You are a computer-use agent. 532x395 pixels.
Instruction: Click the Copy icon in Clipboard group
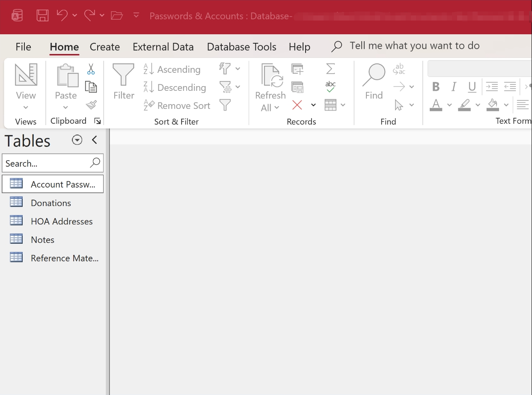tap(91, 87)
